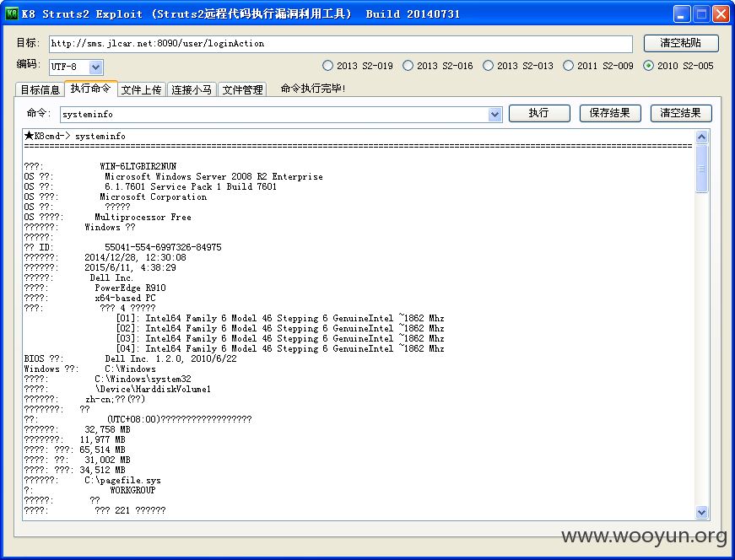
Task: Click '6.1.7601 Service Pack 1 Build 7601' line
Action: coord(191,186)
